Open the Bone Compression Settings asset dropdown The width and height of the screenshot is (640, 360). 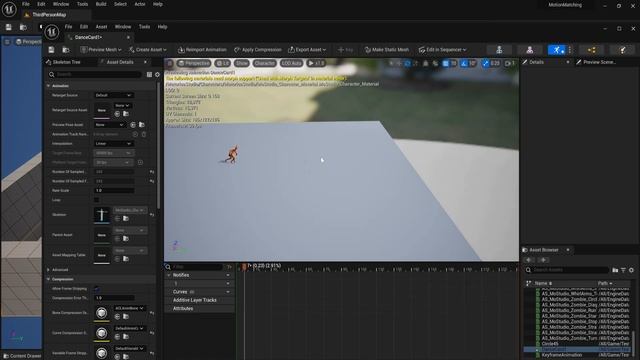(x=129, y=308)
